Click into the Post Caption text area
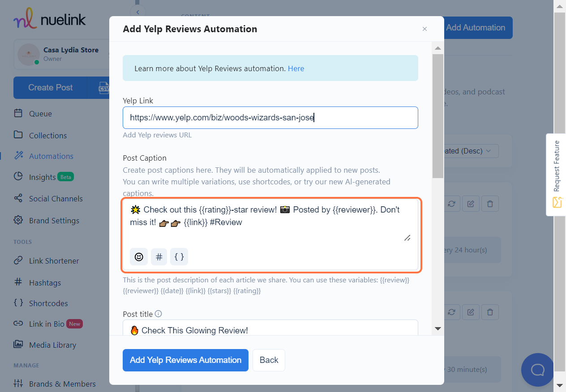The image size is (566, 392). [270, 222]
